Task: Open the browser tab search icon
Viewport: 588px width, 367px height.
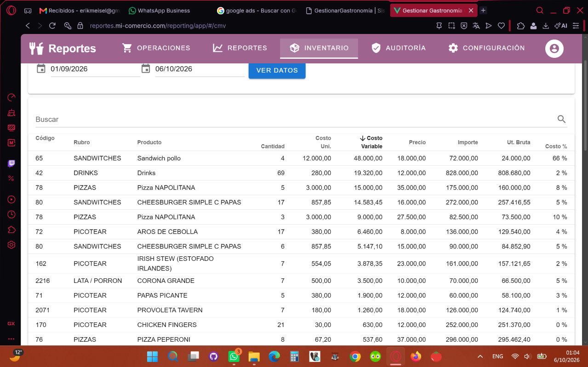Action: (x=540, y=10)
